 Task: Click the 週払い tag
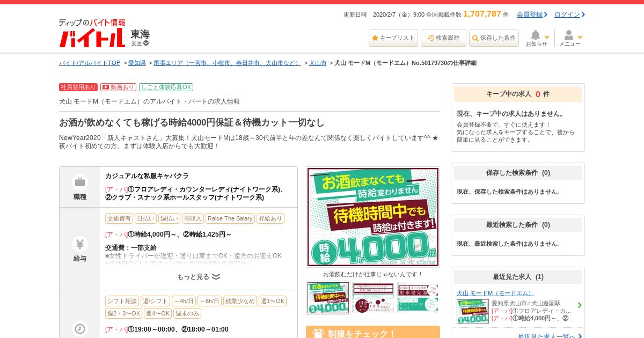tap(169, 218)
